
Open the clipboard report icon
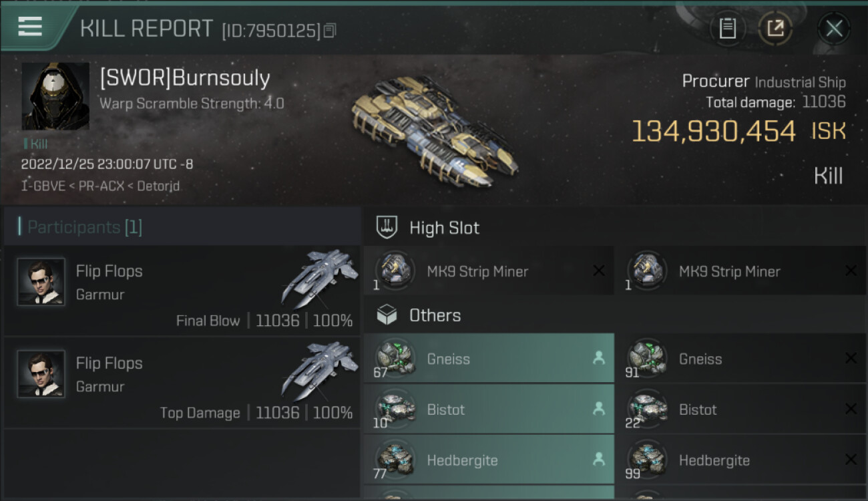click(727, 29)
